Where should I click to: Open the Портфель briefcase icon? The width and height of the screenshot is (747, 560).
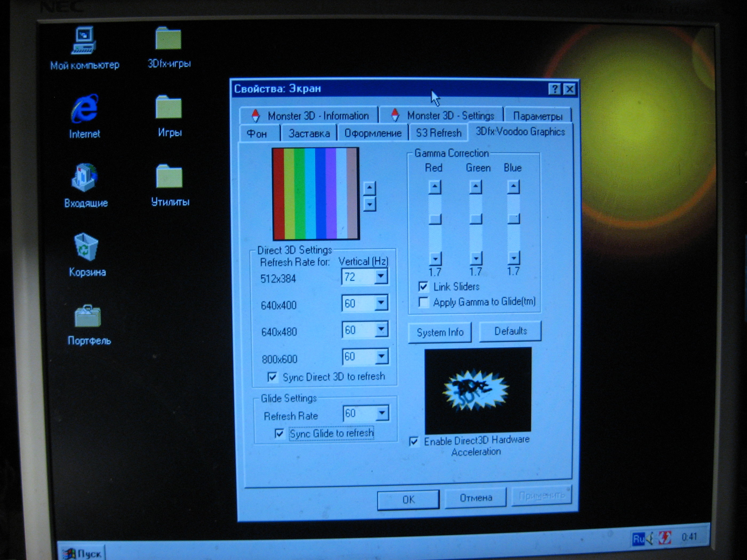click(88, 316)
